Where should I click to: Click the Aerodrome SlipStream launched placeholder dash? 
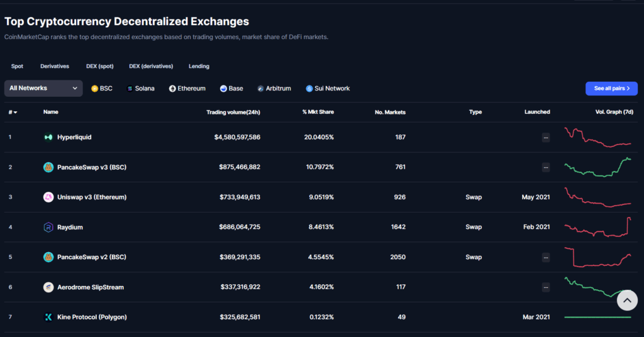tap(546, 287)
